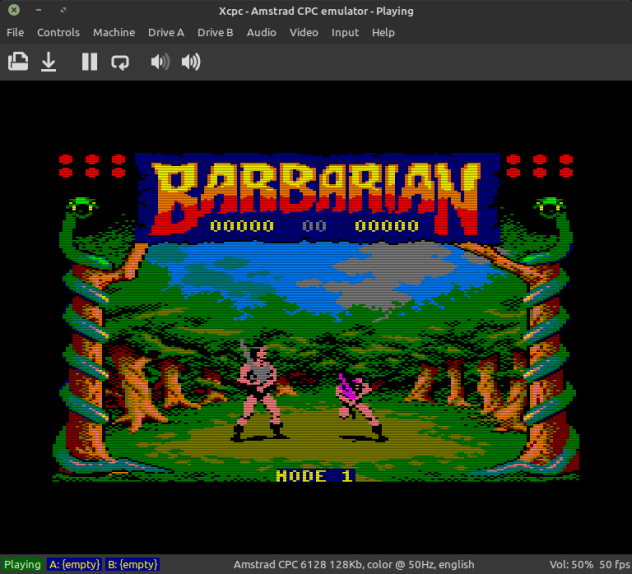Open the Input menu
Viewport: 632px width, 574px height.
coord(345,32)
